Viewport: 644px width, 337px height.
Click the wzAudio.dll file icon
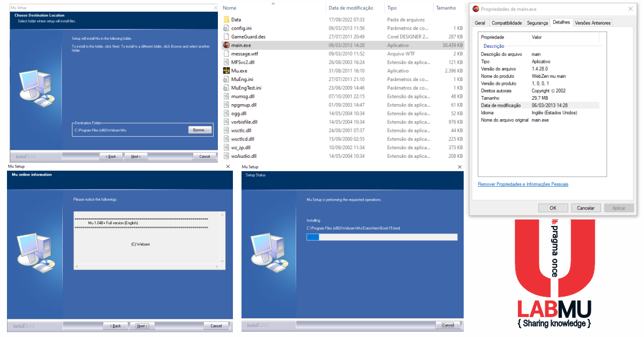pyautogui.click(x=226, y=156)
